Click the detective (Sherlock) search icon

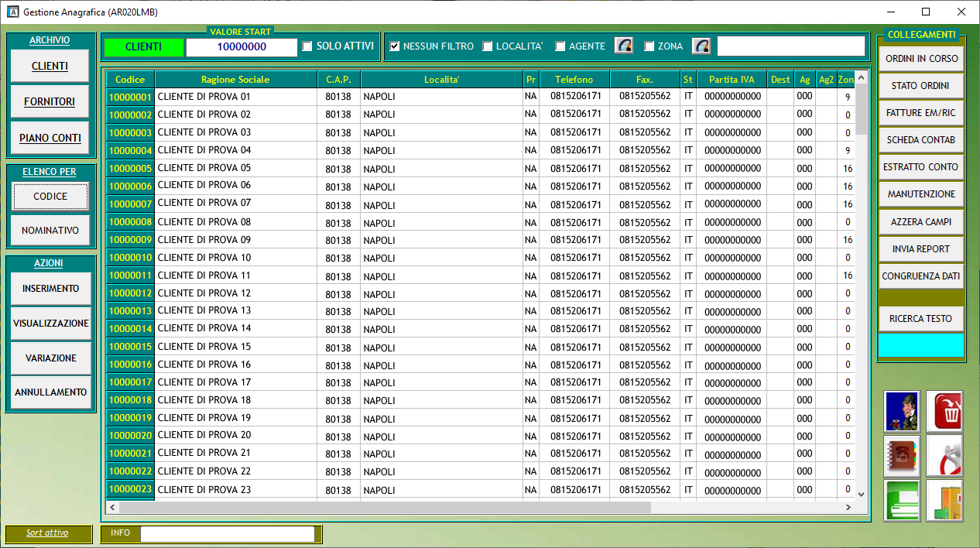[902, 411]
